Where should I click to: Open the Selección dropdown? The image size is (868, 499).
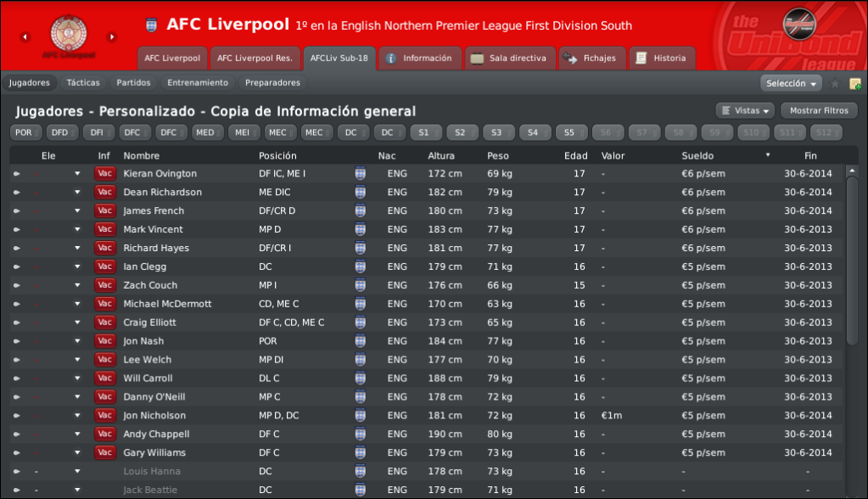click(x=791, y=83)
